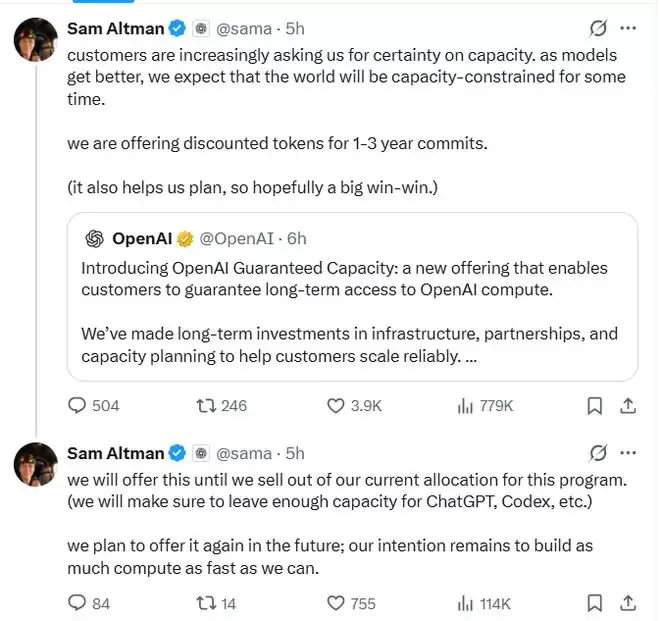
Task: Open Sam Altman's profile picture on first tweet
Action: pyautogui.click(x=36, y=40)
